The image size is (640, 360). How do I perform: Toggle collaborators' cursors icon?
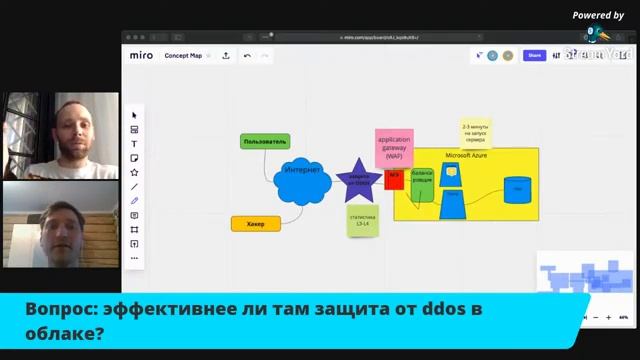[479, 55]
